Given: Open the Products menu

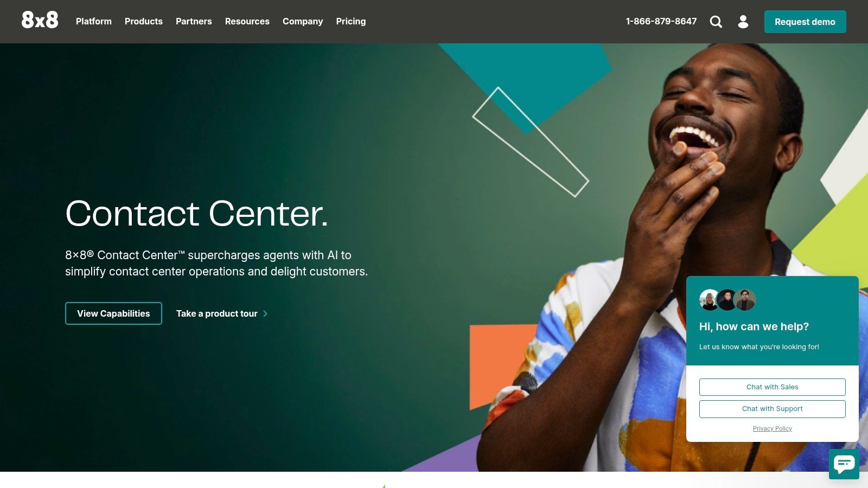Looking at the screenshot, I should 144,21.
